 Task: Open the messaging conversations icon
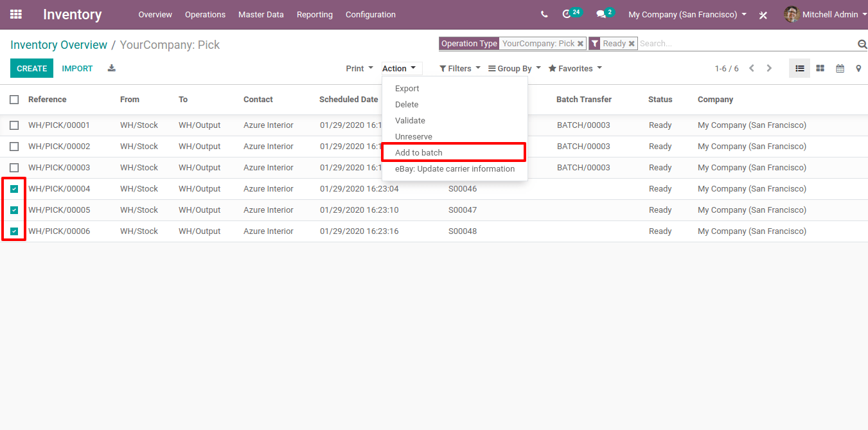coord(602,14)
